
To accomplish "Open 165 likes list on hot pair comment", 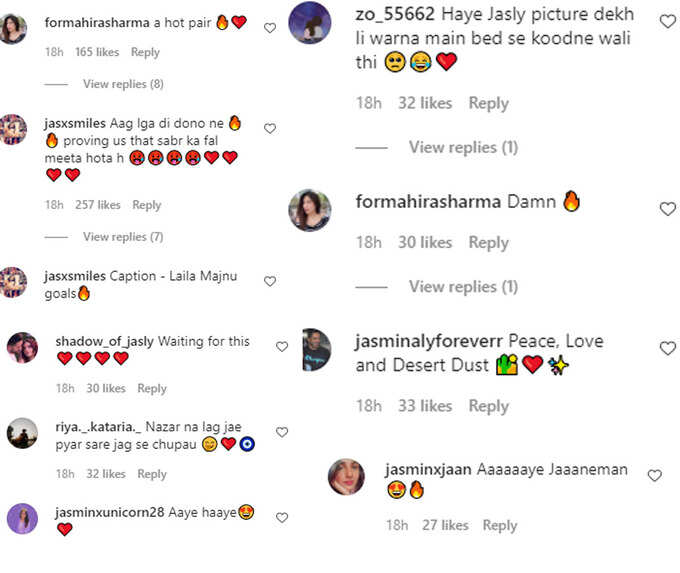I will 97,52.
